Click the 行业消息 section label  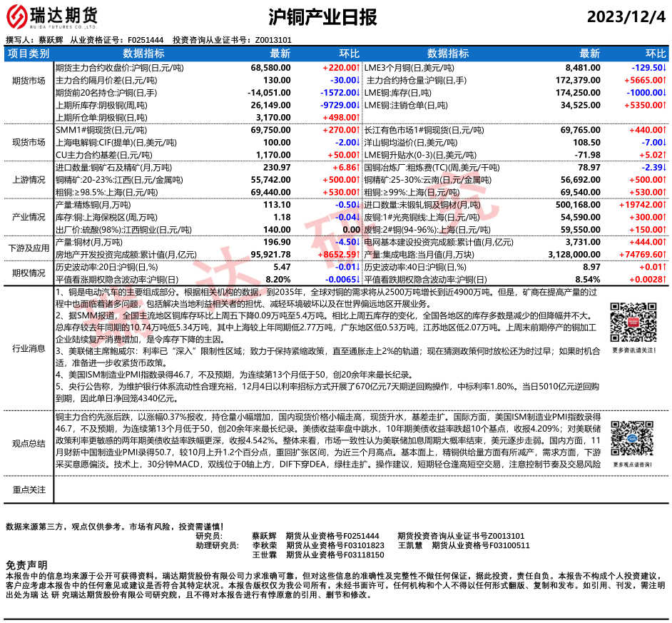(x=29, y=348)
